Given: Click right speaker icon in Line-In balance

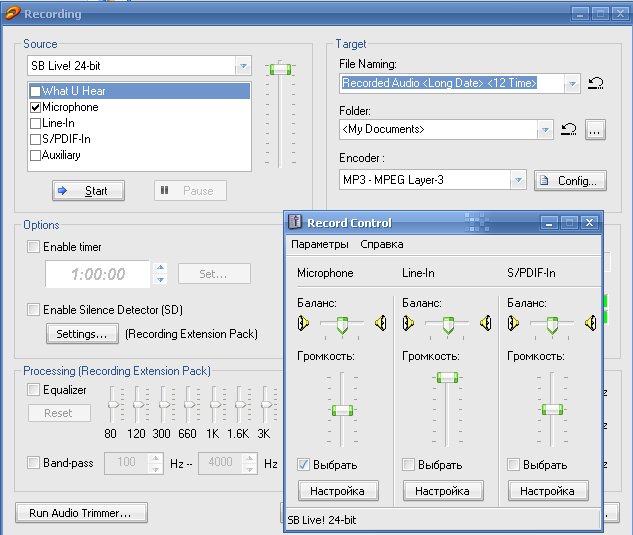Looking at the screenshot, I should point(485,323).
